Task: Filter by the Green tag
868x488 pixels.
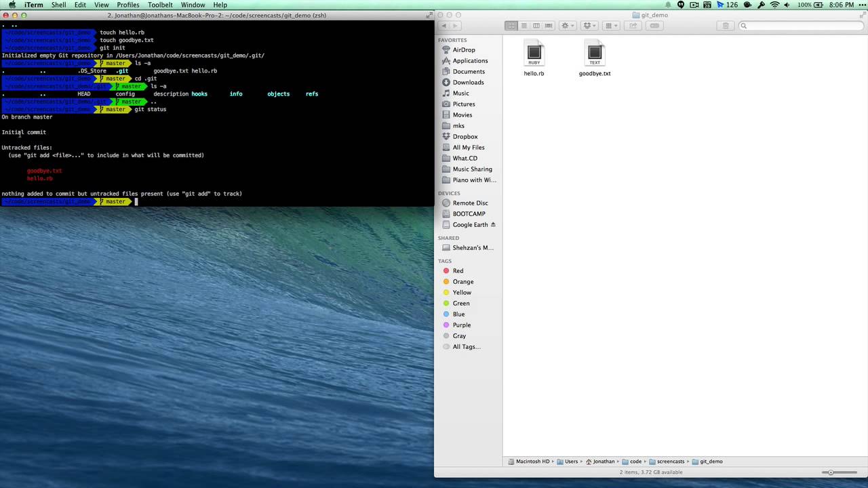Action: tap(461, 303)
